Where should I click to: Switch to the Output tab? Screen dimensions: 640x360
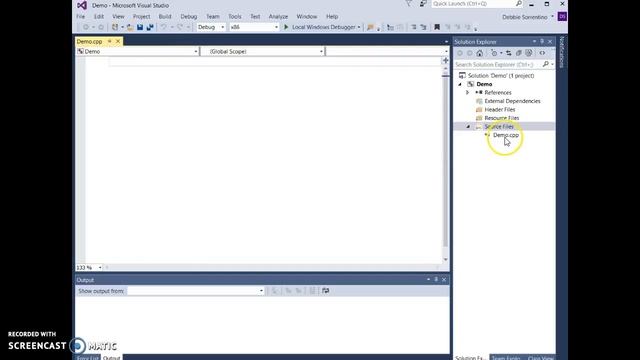tap(111, 358)
